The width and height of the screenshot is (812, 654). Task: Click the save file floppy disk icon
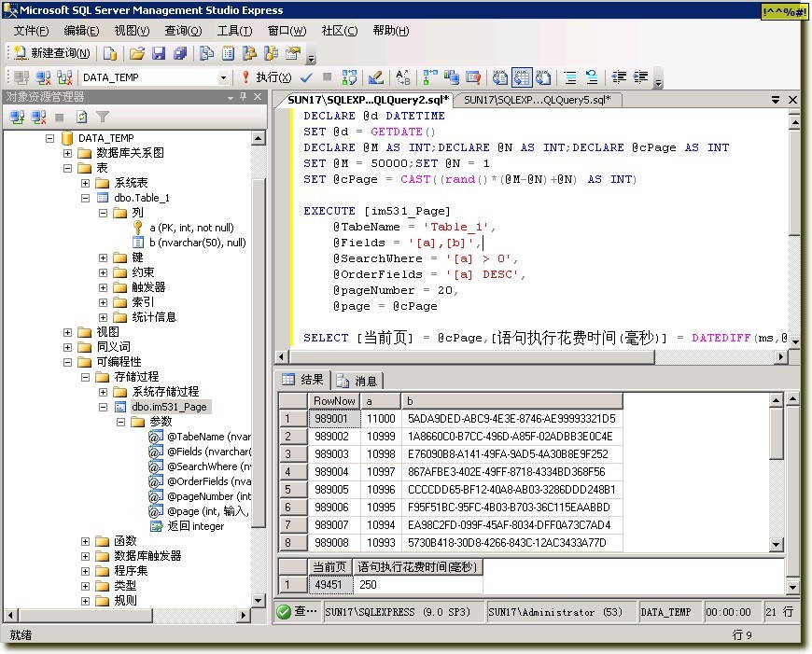159,53
